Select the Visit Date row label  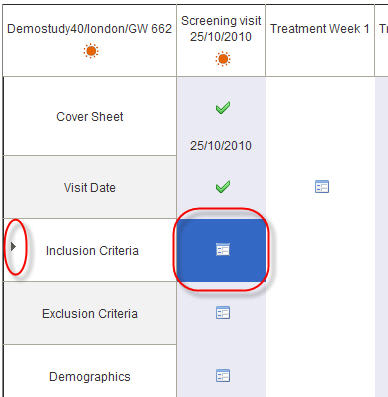click(90, 188)
